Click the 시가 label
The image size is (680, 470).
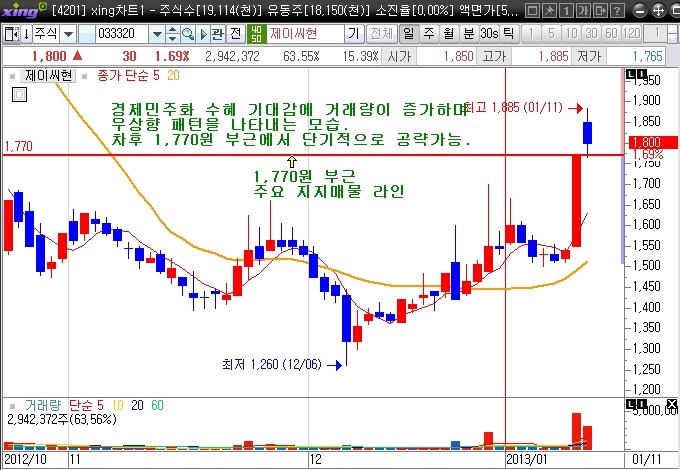pyautogui.click(x=399, y=56)
